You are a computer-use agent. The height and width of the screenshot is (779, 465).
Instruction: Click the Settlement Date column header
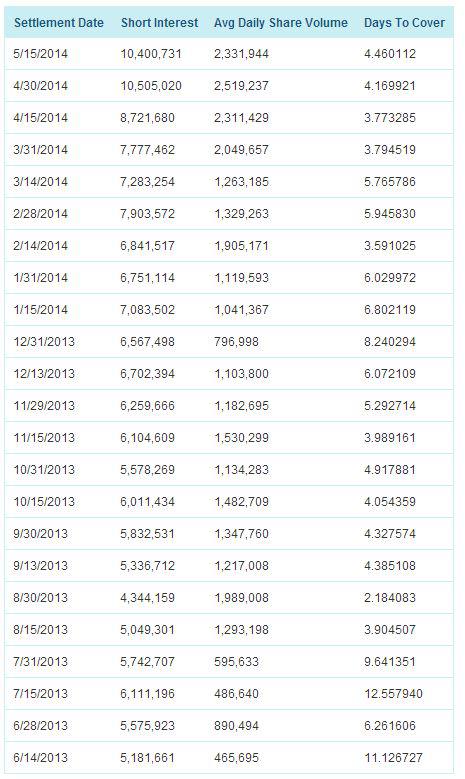pyautogui.click(x=59, y=23)
